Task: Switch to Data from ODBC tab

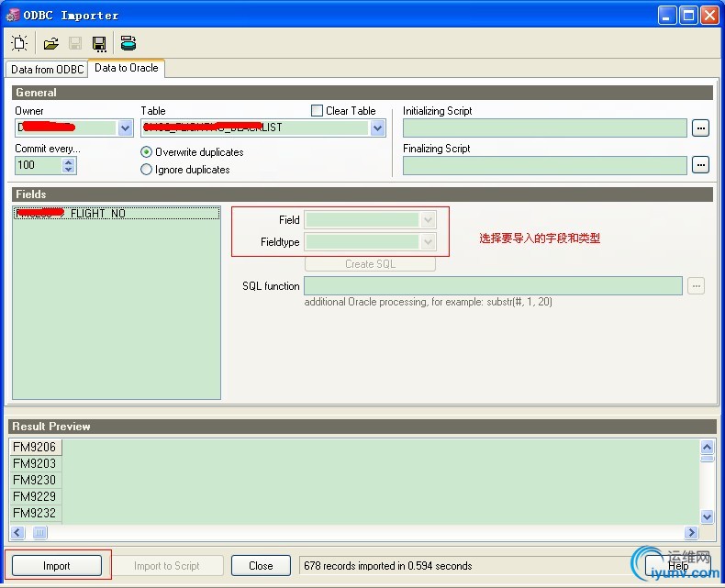Action: point(47,70)
